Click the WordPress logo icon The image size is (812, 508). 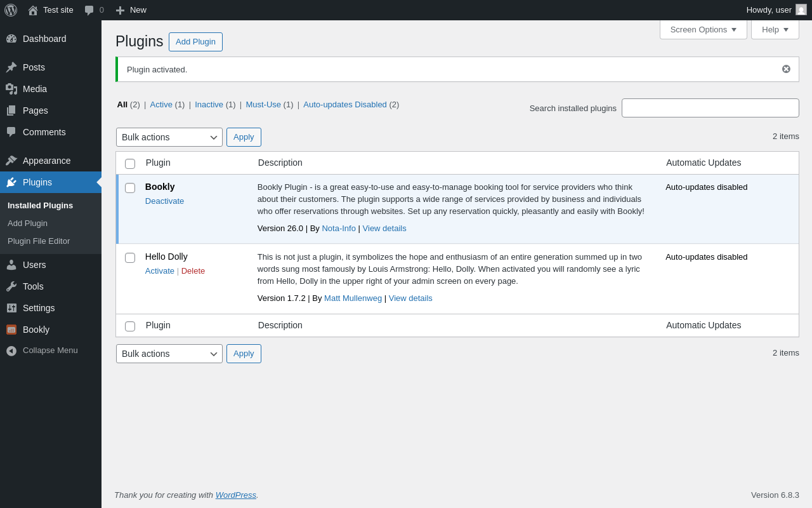click(x=11, y=10)
